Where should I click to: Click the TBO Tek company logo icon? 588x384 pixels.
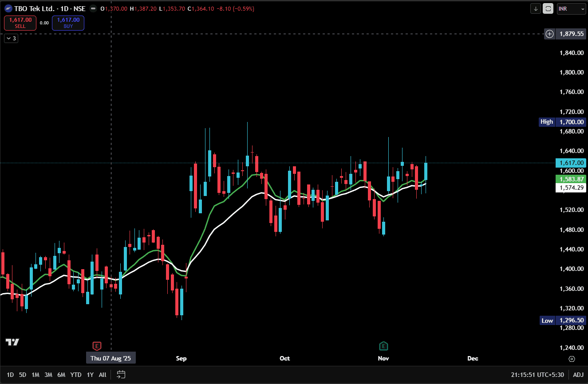point(8,8)
